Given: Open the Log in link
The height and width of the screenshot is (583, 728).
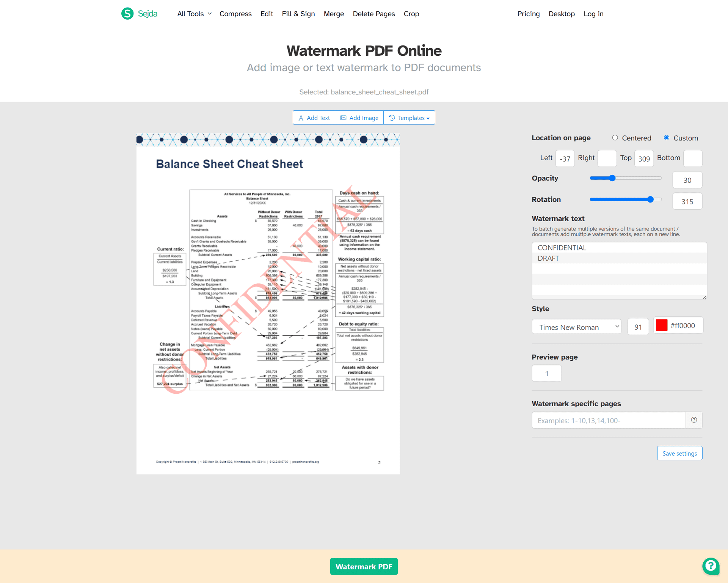Looking at the screenshot, I should [x=593, y=14].
